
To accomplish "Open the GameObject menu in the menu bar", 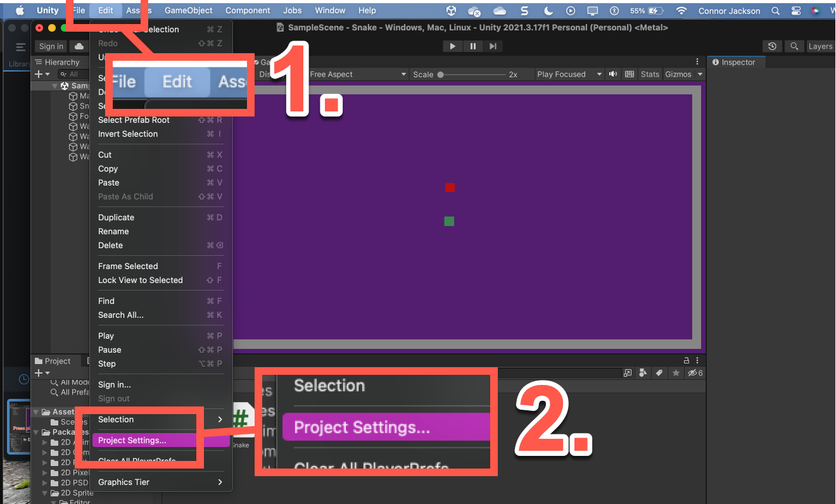I will [189, 10].
